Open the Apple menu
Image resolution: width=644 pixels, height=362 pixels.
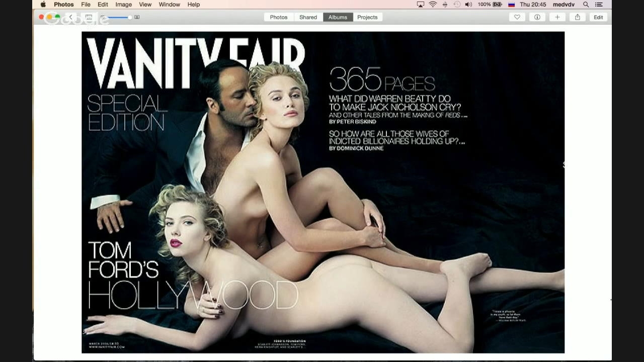coord(43,5)
